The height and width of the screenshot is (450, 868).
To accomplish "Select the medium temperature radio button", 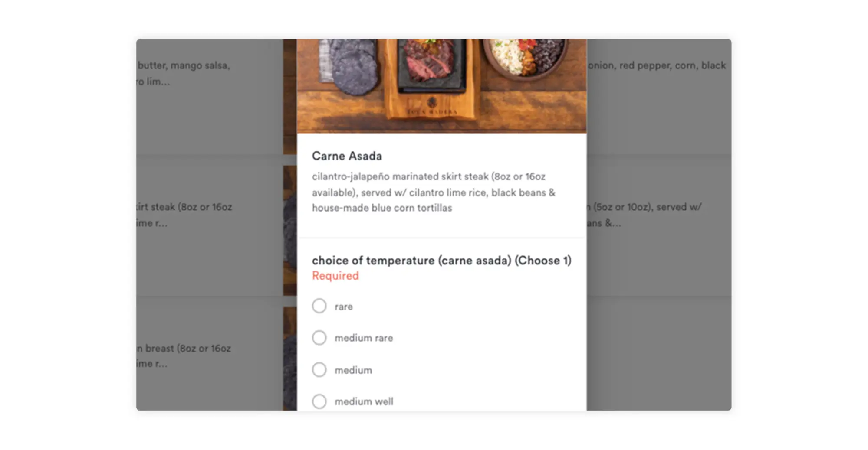I will [x=319, y=369].
